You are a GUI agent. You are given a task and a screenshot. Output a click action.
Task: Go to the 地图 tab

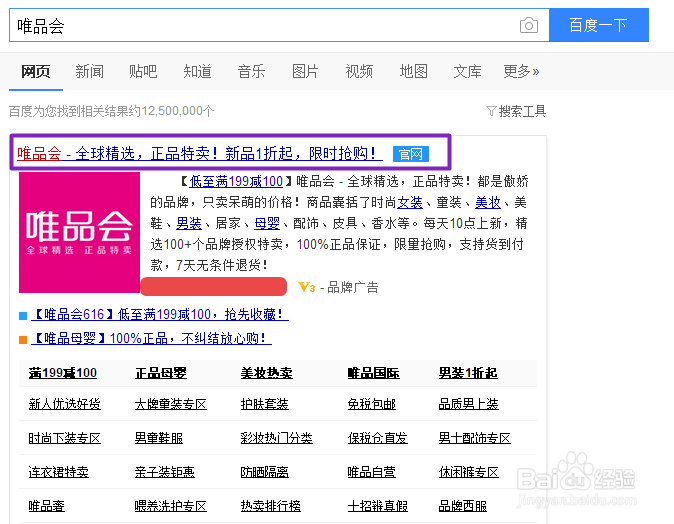(414, 71)
